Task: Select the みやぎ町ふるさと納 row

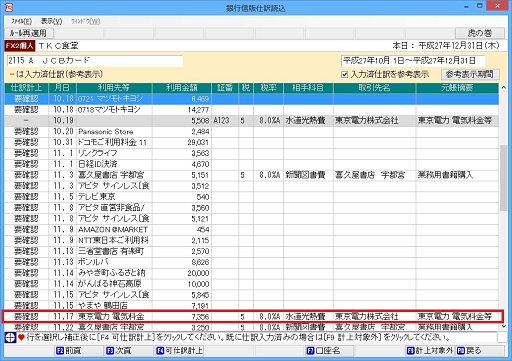Action: click(252, 273)
